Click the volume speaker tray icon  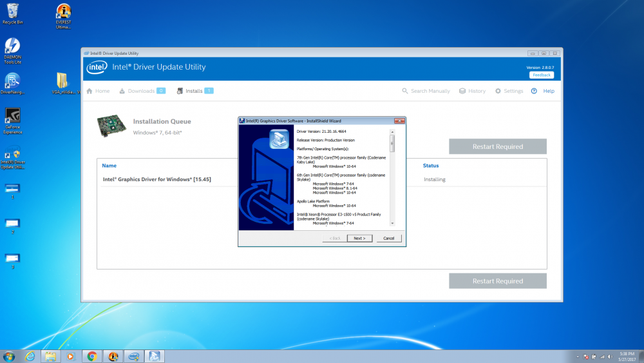click(x=611, y=357)
